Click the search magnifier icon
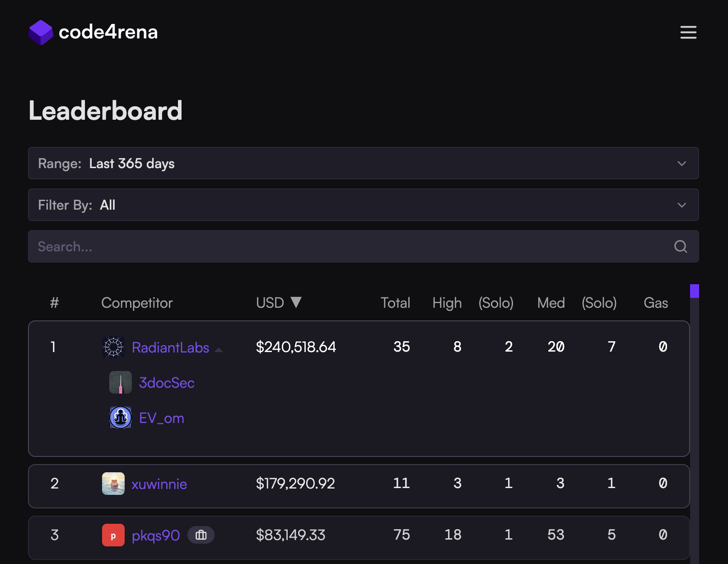The image size is (728, 564). [681, 246]
